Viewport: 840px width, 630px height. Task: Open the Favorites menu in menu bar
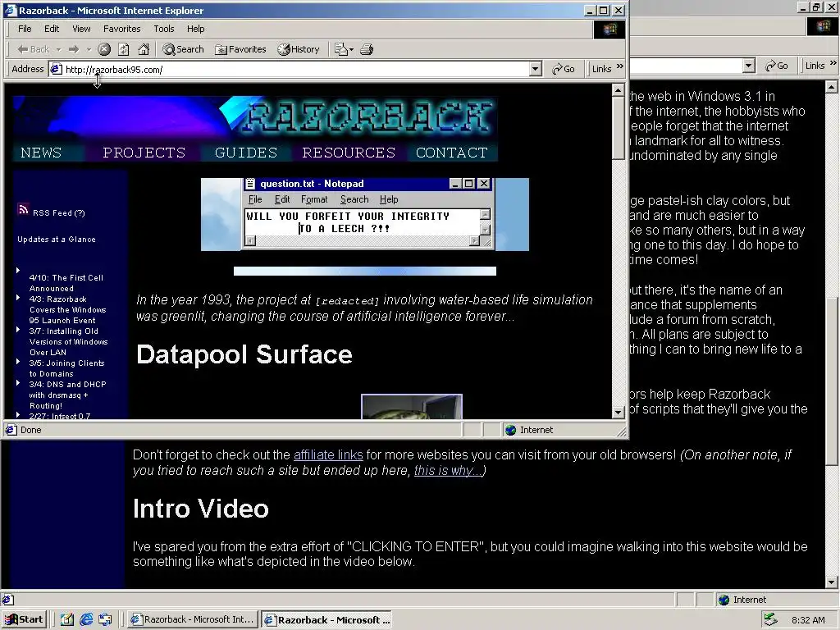pos(121,29)
